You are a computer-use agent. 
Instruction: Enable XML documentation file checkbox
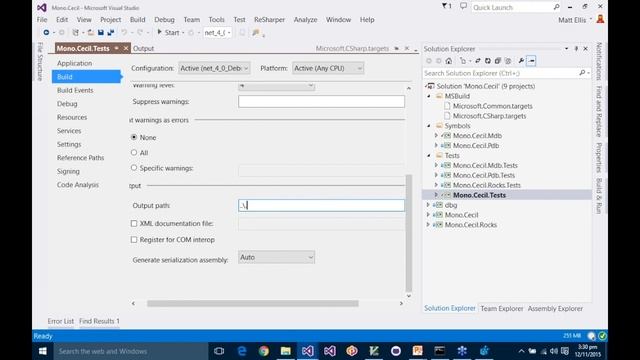[x=134, y=223]
